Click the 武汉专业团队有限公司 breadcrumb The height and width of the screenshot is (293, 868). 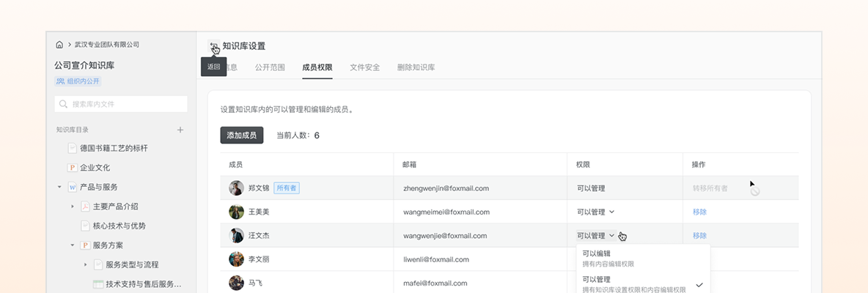pyautogui.click(x=107, y=45)
